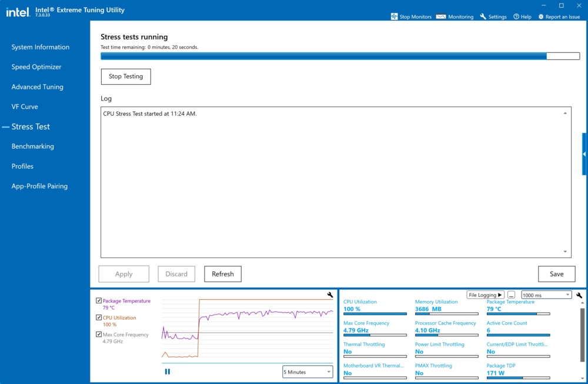Open Advanced Tuning page
The width and height of the screenshot is (588, 384).
[38, 86]
